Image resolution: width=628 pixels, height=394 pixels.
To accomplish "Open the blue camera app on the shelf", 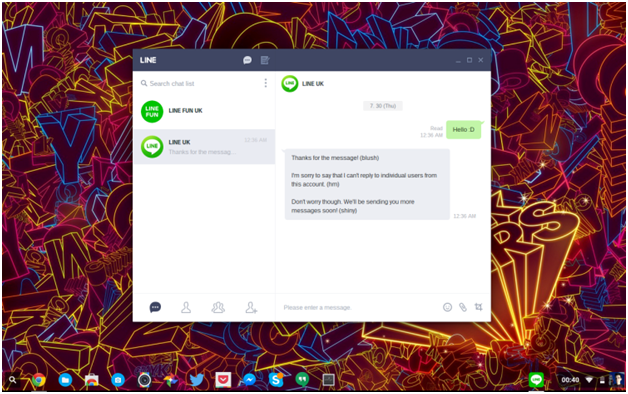I will (118, 380).
